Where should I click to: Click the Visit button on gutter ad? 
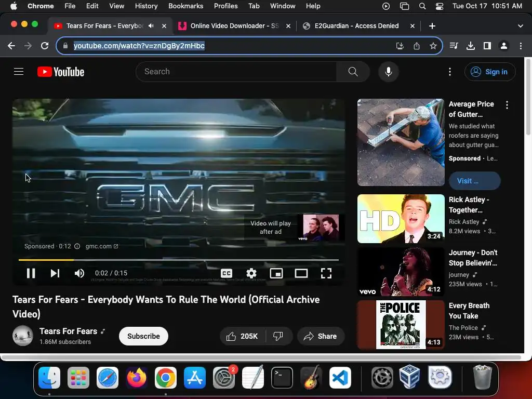pos(475,181)
